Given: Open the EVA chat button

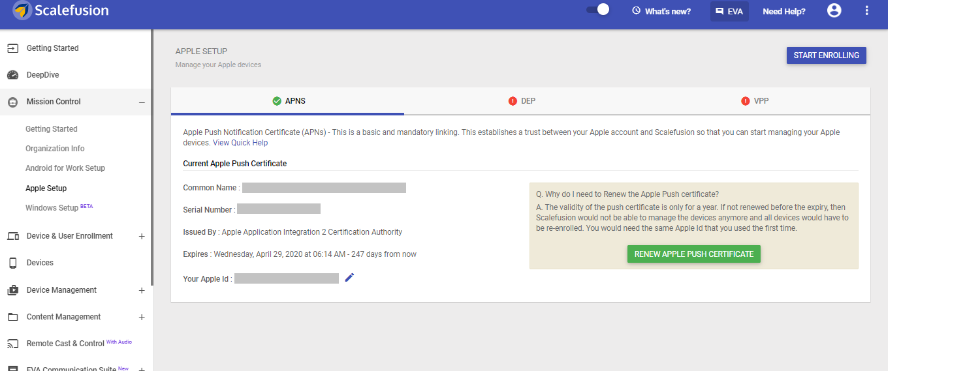Looking at the screenshot, I should pos(729,11).
